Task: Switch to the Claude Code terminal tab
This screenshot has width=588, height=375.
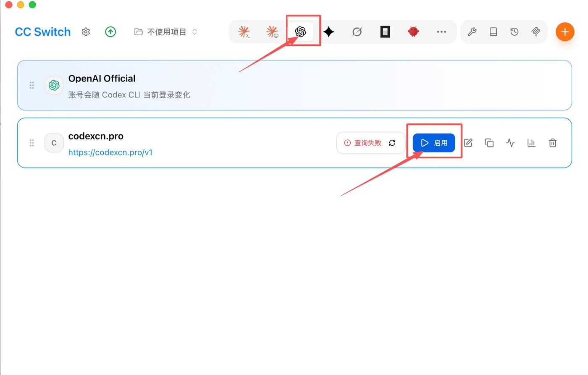Action: pyautogui.click(x=244, y=32)
